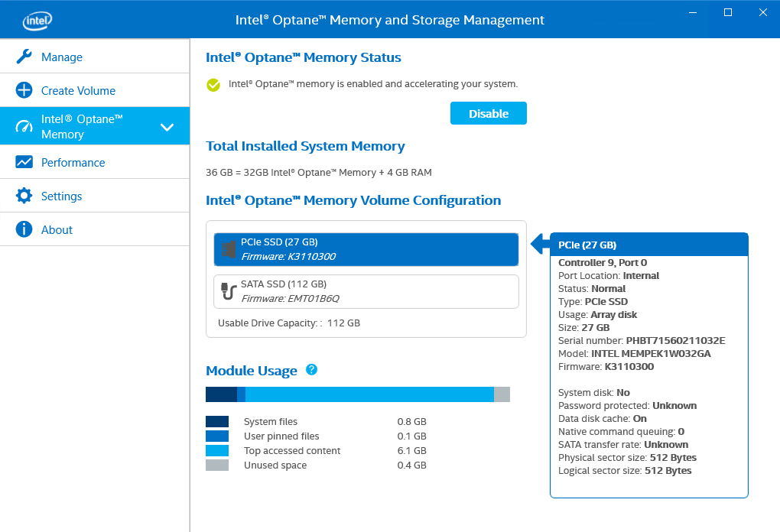
Task: Open the Create Volume menu item
Action: 95,90
